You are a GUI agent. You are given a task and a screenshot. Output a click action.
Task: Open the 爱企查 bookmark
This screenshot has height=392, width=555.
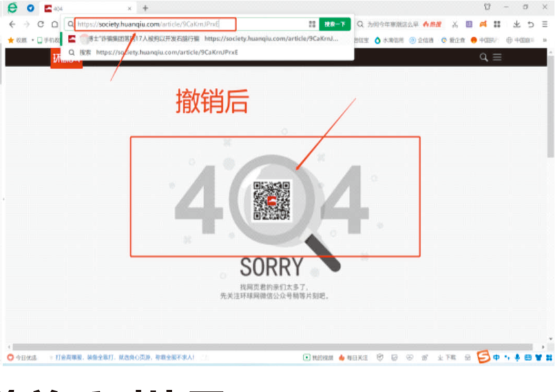[453, 40]
